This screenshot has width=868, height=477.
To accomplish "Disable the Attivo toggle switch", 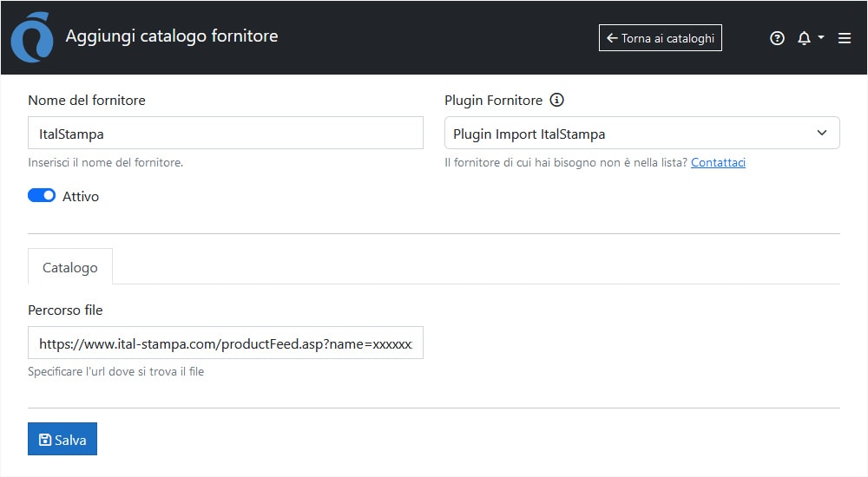I will (x=42, y=196).
